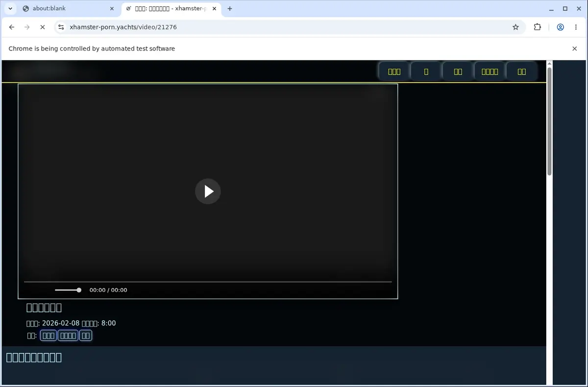Screen dimensions: 588x387
Task: Click the four-character header nav button
Action: point(490,72)
